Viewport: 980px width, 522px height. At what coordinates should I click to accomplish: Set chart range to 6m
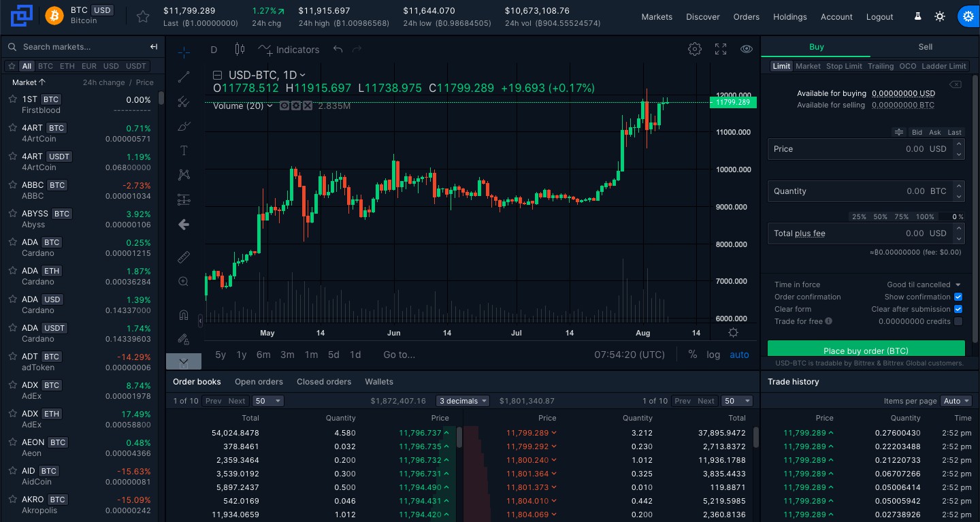click(x=263, y=355)
